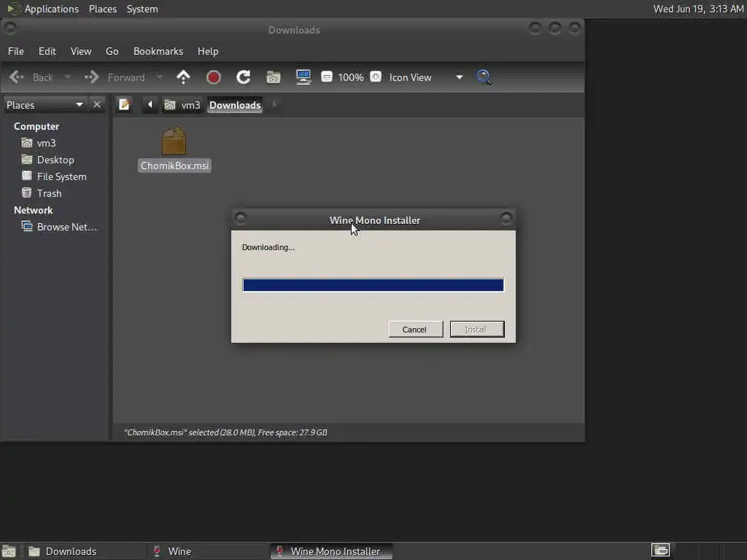Click the red Stop loading icon
The width and height of the screenshot is (747, 560).
214,77
